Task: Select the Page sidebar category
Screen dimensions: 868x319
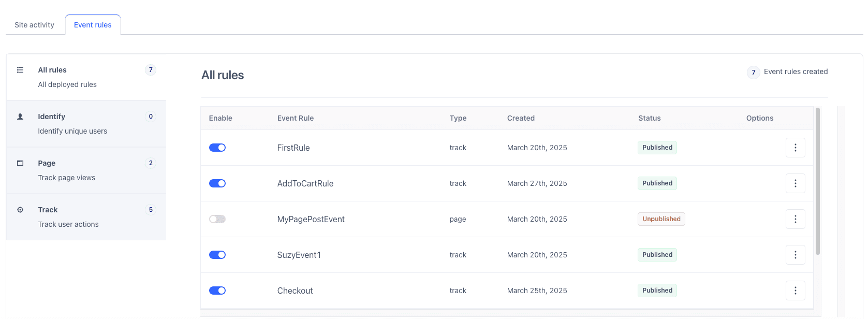Action: point(86,170)
